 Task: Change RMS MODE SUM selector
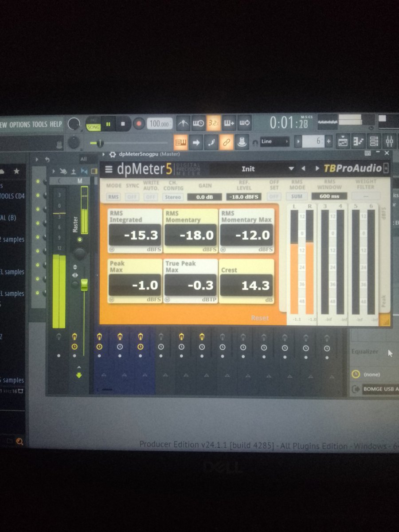click(x=297, y=196)
